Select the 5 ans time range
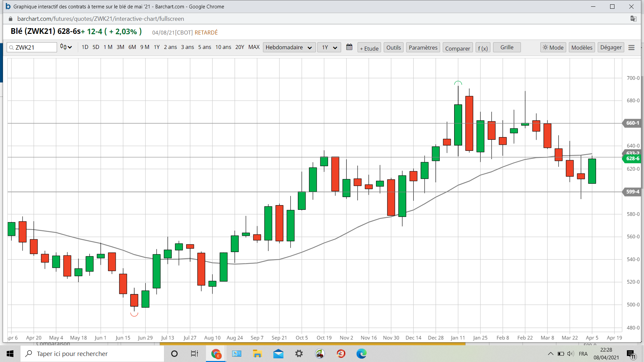The height and width of the screenshot is (362, 644). [x=204, y=47]
